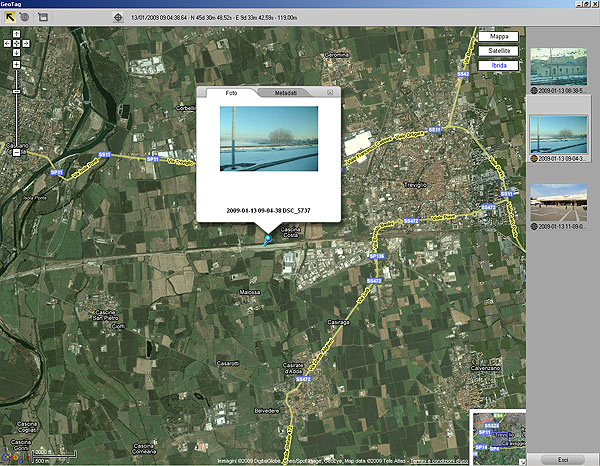Select the 2009-01-13 09-04 snowy field thumbnail
This screenshot has height=466, width=600.
[558, 135]
